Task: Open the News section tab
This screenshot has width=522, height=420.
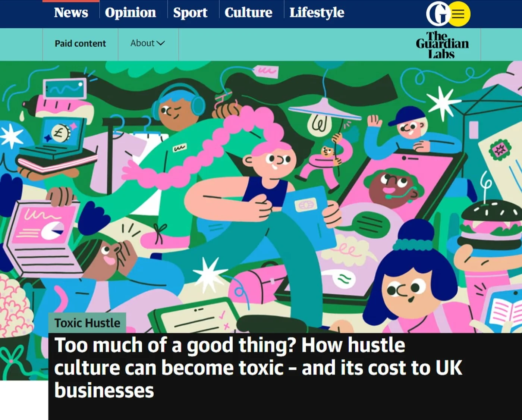Action: coord(71,12)
